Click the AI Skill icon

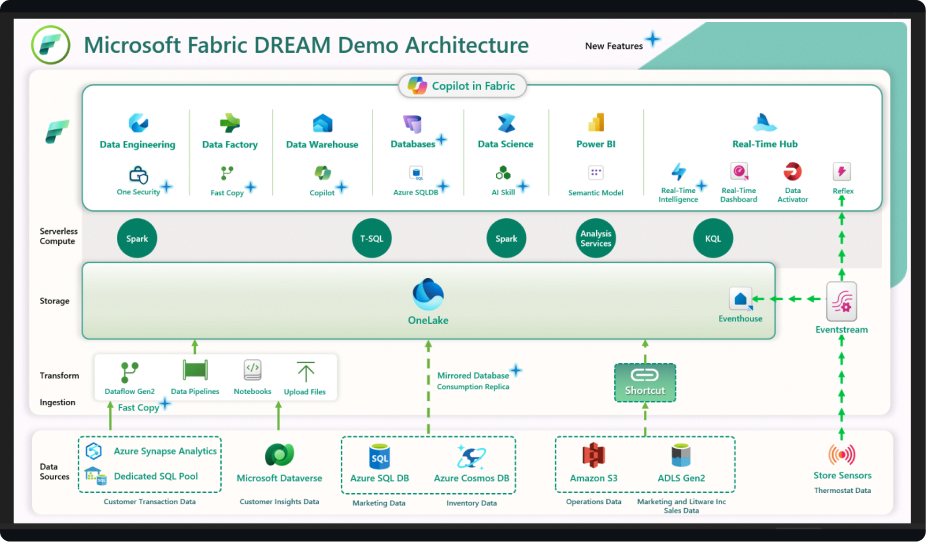coord(503,172)
